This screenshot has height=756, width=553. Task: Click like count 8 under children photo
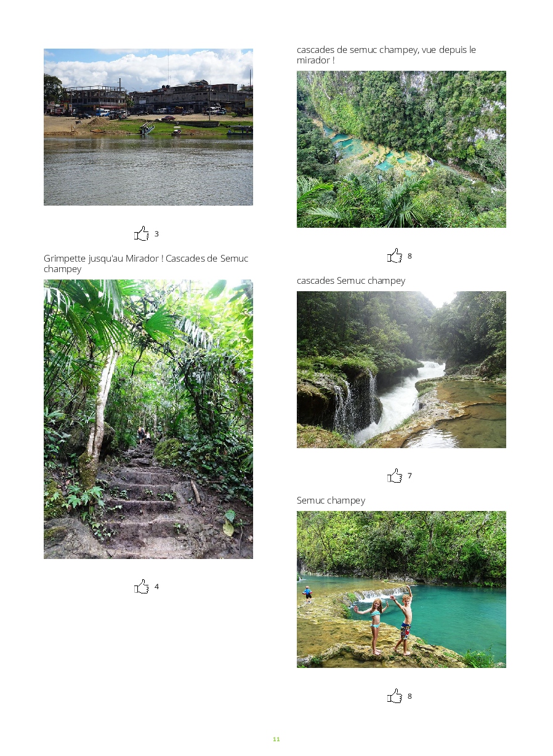(x=410, y=696)
